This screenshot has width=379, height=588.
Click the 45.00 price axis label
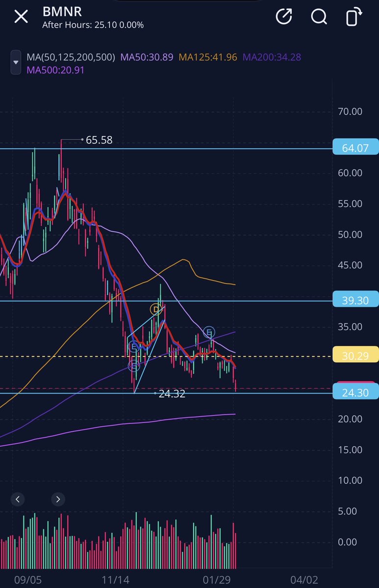click(x=350, y=265)
